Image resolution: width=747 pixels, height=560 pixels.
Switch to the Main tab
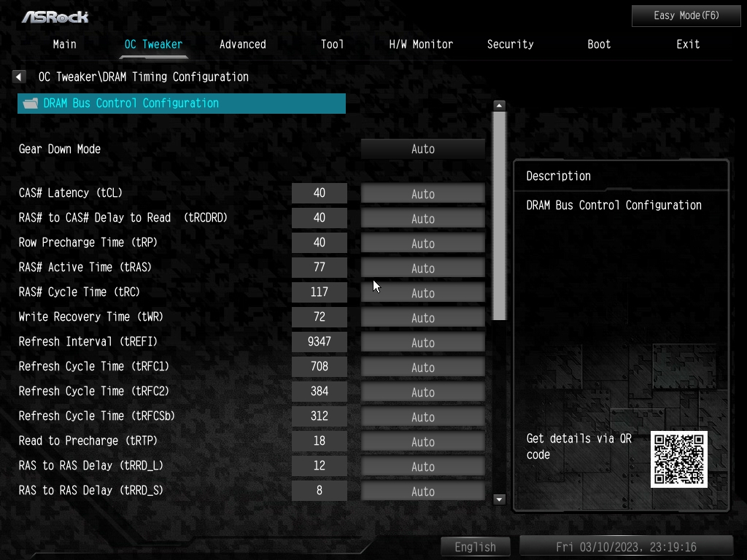tap(65, 44)
